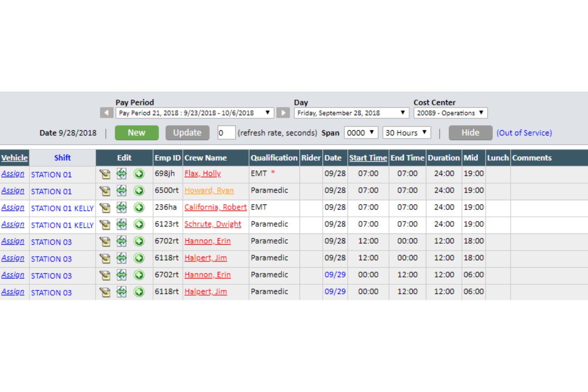Image resolution: width=588 pixels, height=392 pixels.
Task: Sort by the Vehicle column header
Action: click(x=14, y=158)
